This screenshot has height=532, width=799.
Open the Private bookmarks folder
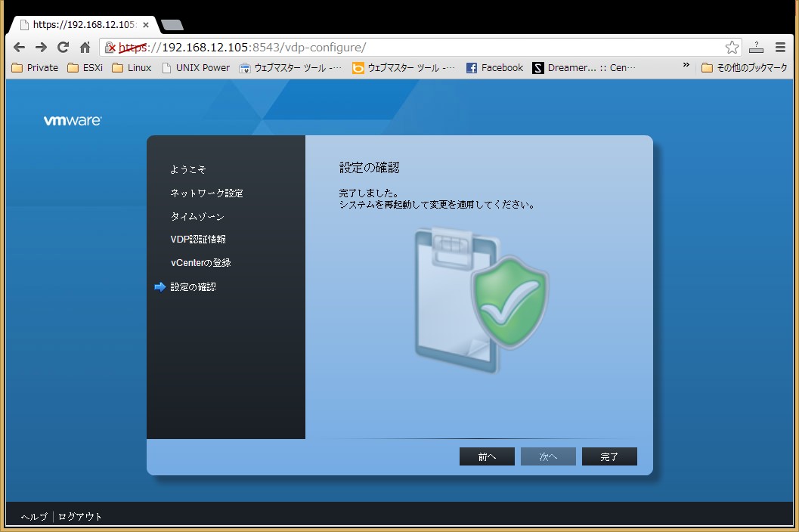click(35, 68)
